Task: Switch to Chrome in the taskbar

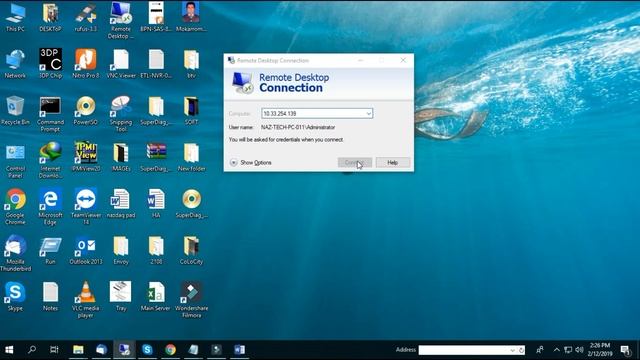Action: tap(171, 350)
